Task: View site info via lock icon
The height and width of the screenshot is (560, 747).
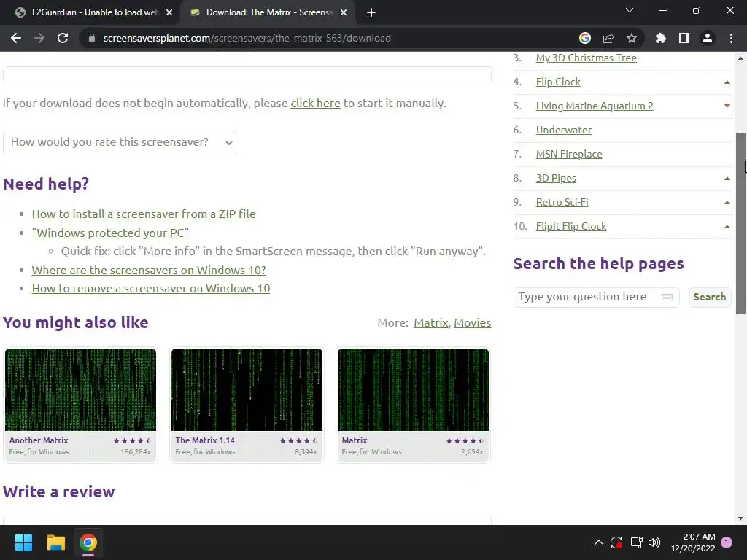Action: (92, 38)
